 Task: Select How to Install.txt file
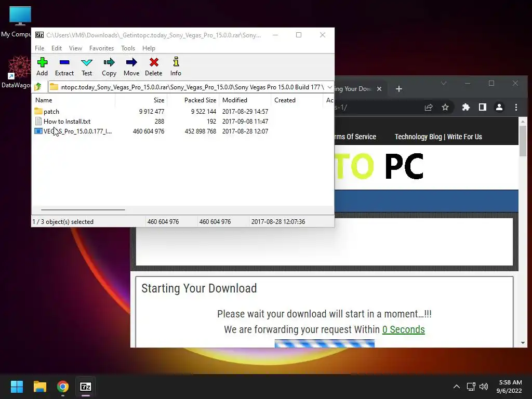[62, 121]
